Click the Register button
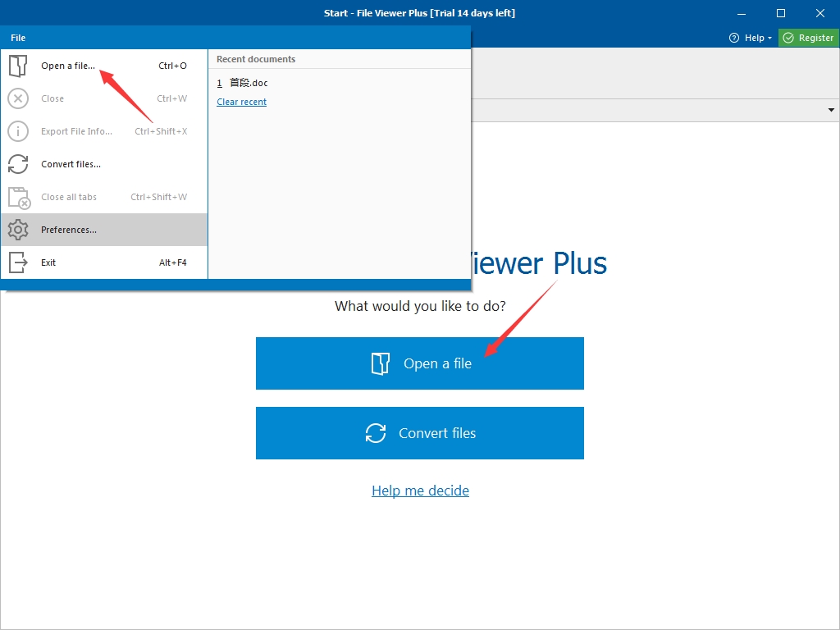840x630 pixels. (808, 38)
